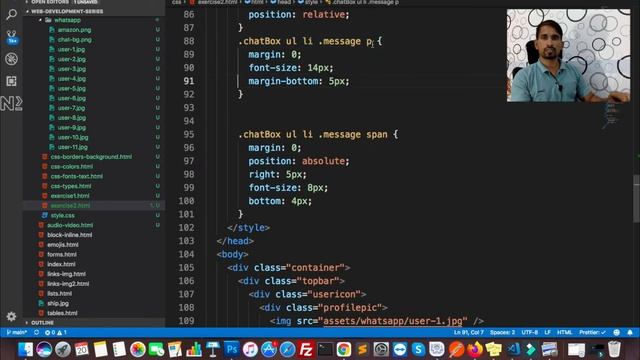Image resolution: width=640 pixels, height=360 pixels.
Task: Open user-11.jpg in the explorer
Action: click(73, 147)
